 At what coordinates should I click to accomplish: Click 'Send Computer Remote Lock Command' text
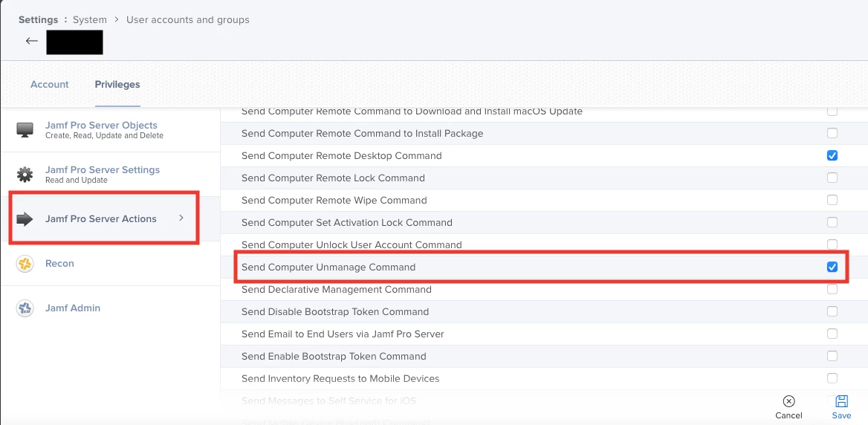[x=333, y=178]
